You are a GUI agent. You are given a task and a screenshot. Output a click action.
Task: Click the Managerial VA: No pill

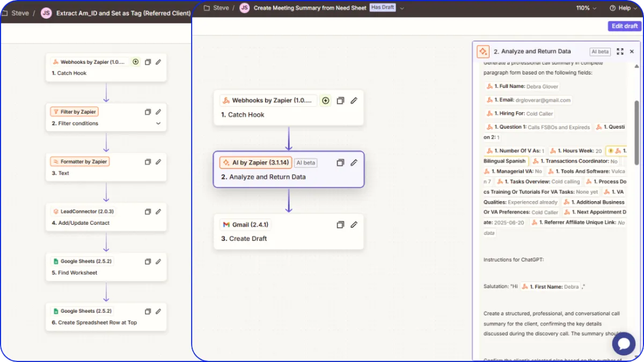[x=514, y=171]
